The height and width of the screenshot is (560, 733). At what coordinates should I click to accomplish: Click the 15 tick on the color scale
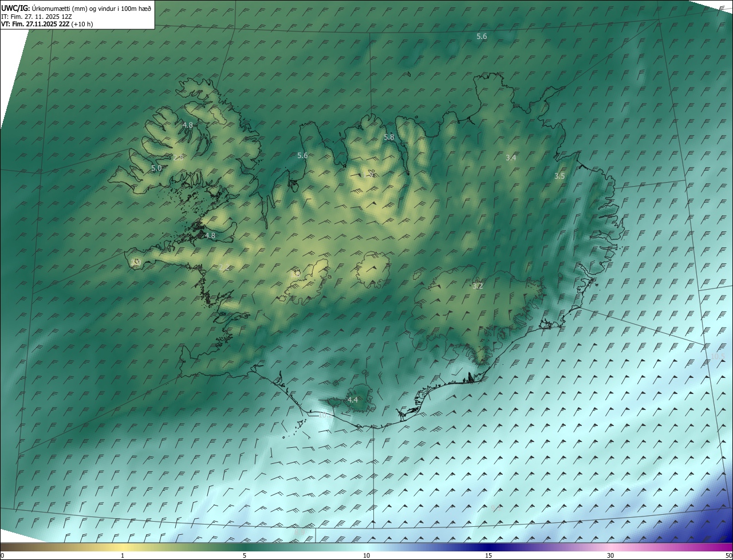pyautogui.click(x=488, y=555)
